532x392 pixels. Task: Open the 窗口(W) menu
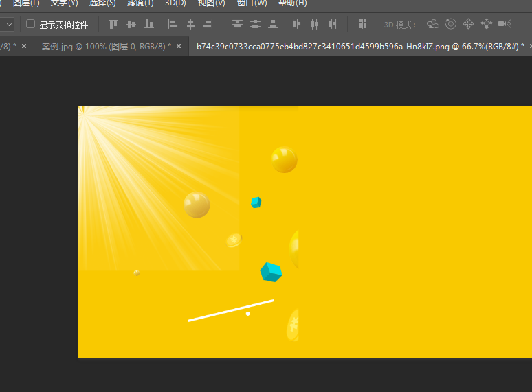[252, 3]
